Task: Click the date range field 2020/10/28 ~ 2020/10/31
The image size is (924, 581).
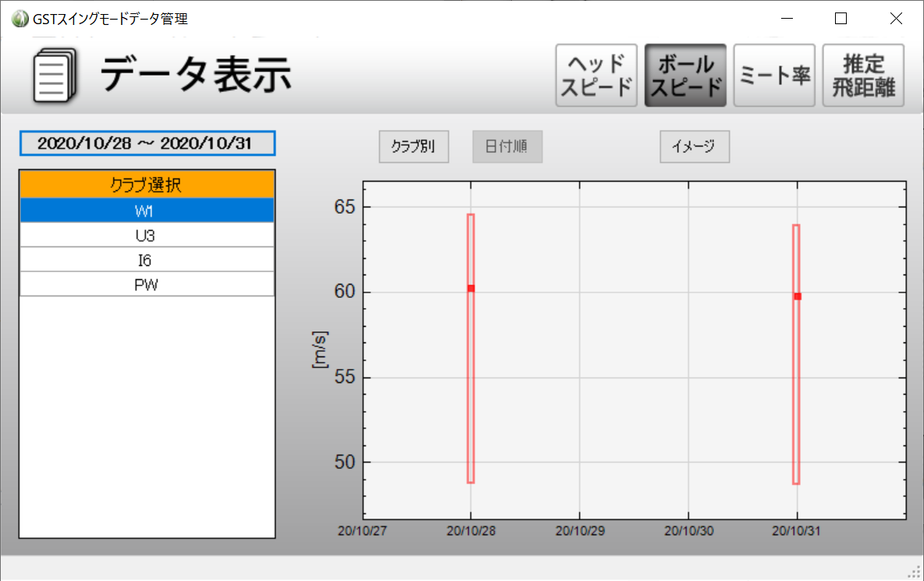Action: pos(147,143)
